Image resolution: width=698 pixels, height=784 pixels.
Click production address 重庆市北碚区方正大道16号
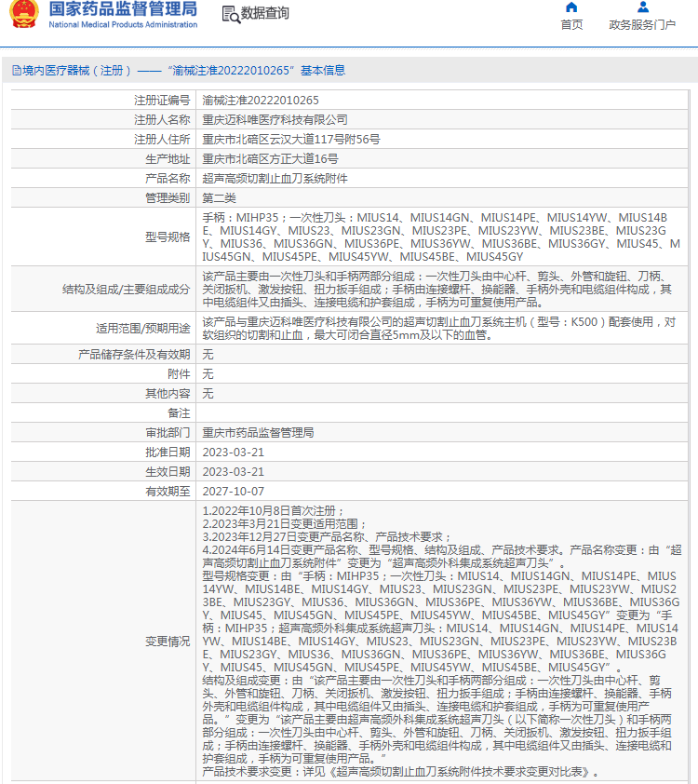[270, 159]
